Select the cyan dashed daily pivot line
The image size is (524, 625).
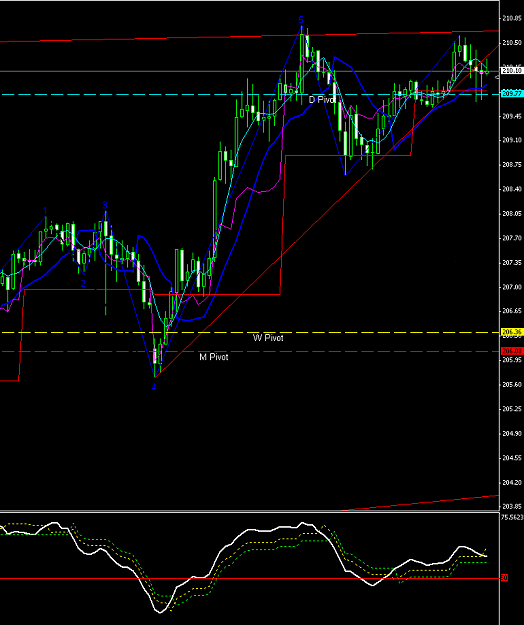point(249,94)
